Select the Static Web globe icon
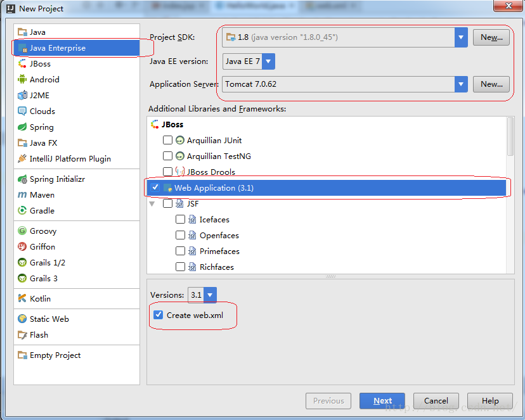 click(x=22, y=319)
